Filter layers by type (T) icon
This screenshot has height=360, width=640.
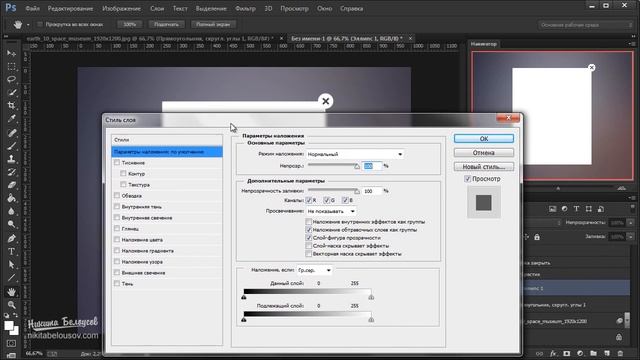pyautogui.click(x=576, y=209)
